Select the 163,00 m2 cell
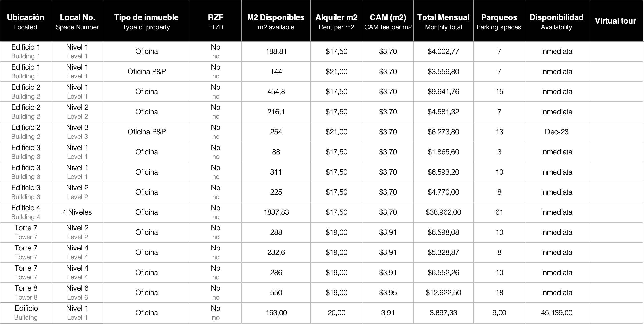This screenshot has height=325, width=644. (276, 313)
